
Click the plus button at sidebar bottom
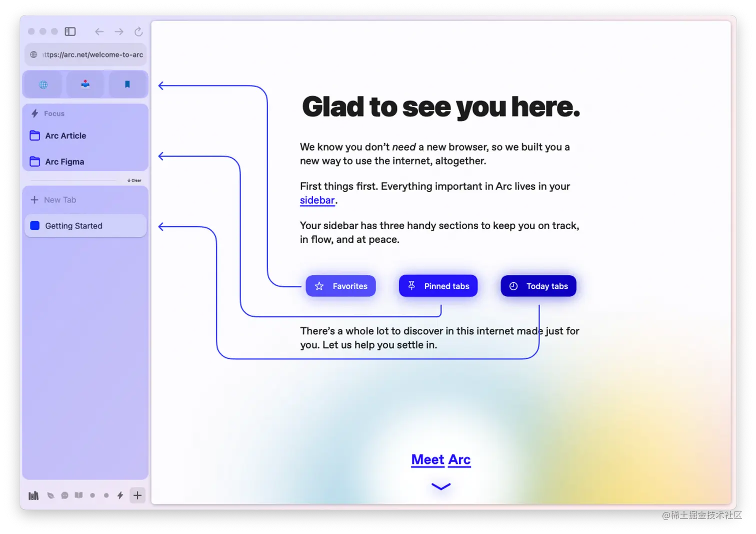click(137, 495)
